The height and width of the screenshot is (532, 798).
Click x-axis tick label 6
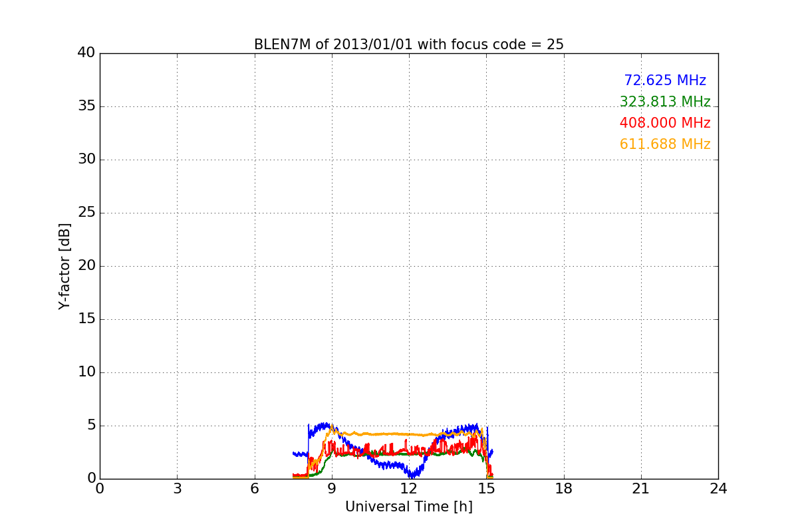[x=254, y=489]
